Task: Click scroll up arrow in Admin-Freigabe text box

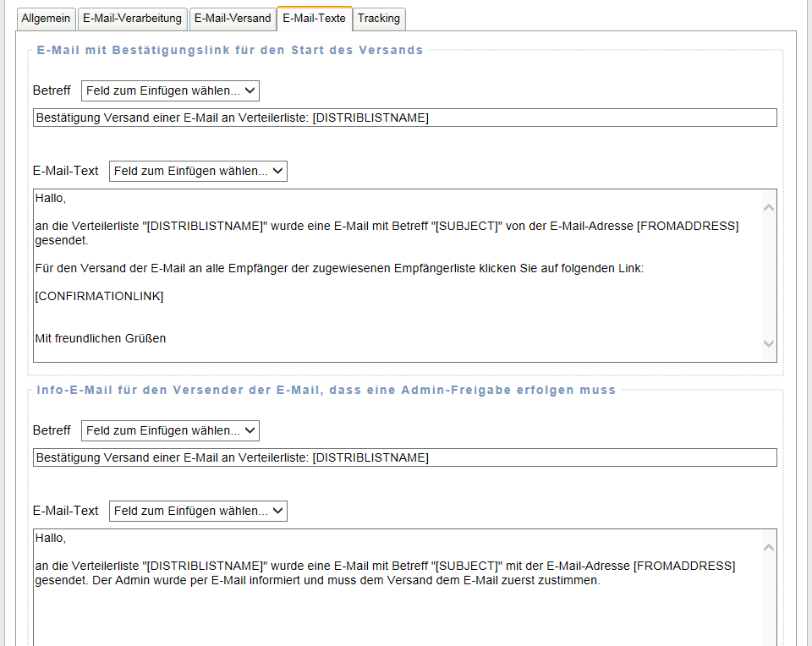Action: [768, 548]
